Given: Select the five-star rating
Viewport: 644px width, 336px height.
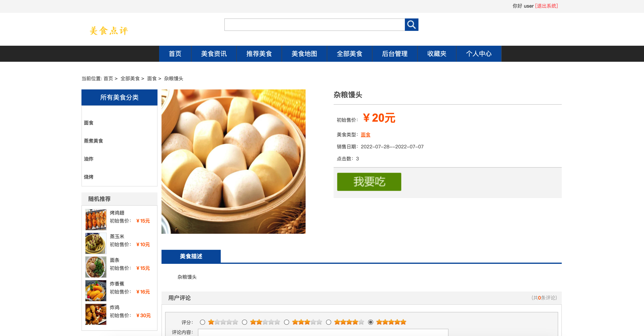Looking at the screenshot, I should click(371, 322).
